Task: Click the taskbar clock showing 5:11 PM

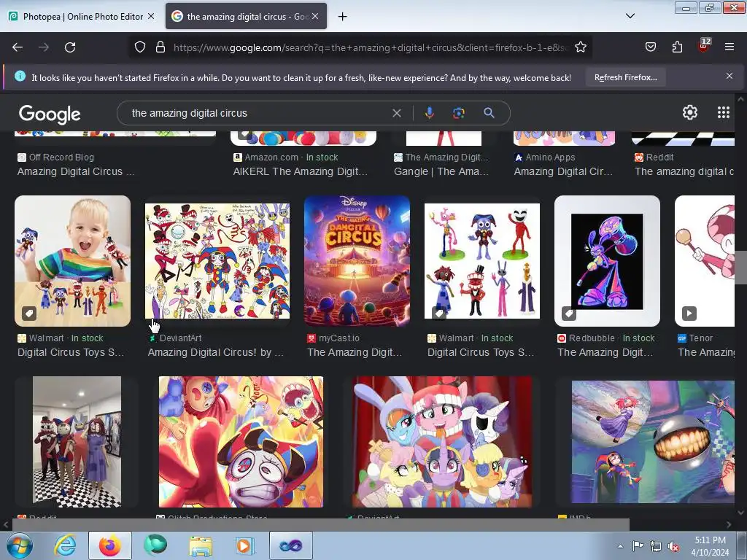Action: [710, 546]
